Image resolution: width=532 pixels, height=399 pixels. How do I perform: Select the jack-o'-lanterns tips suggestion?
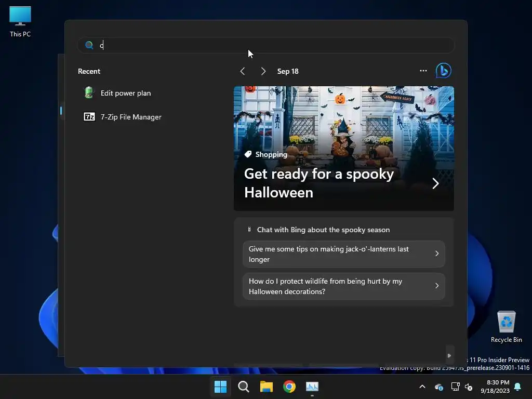(344, 254)
